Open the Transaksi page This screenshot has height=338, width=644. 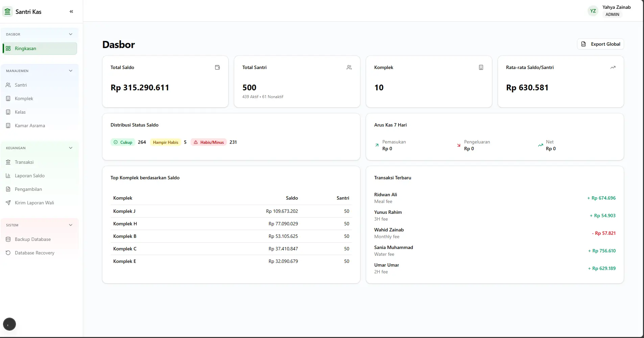click(x=40, y=162)
